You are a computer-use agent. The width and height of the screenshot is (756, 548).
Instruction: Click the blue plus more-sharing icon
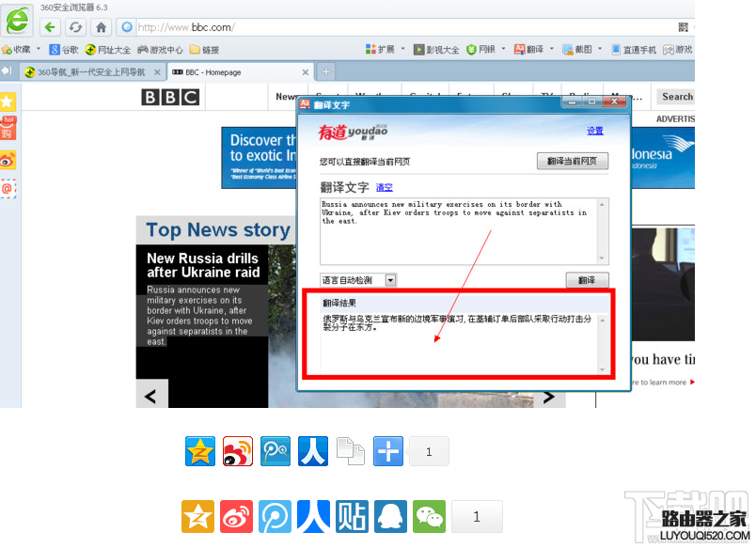(x=387, y=451)
